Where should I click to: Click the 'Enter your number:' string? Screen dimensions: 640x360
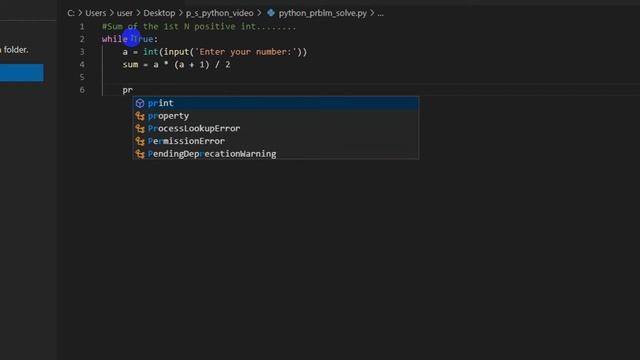coord(246,52)
